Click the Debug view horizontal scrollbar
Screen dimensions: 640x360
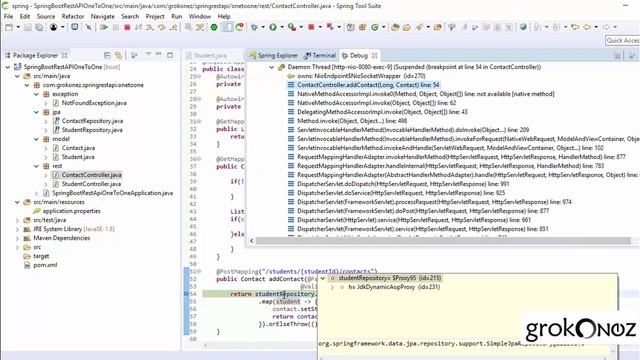443,241
